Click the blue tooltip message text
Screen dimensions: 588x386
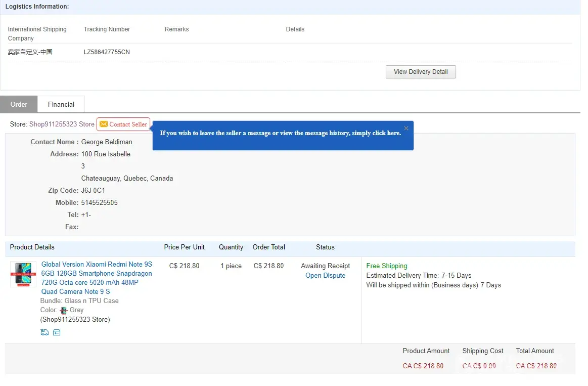[280, 133]
